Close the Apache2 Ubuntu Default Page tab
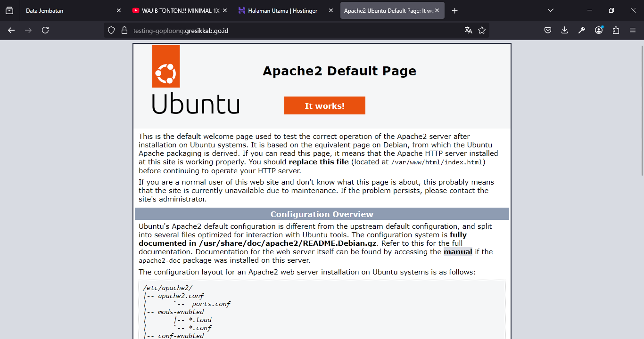 [x=437, y=10]
